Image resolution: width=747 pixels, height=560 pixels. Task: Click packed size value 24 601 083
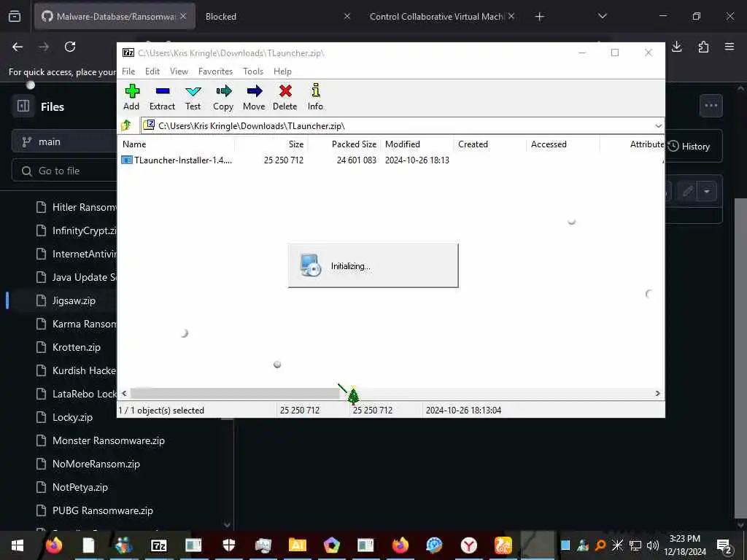356,160
